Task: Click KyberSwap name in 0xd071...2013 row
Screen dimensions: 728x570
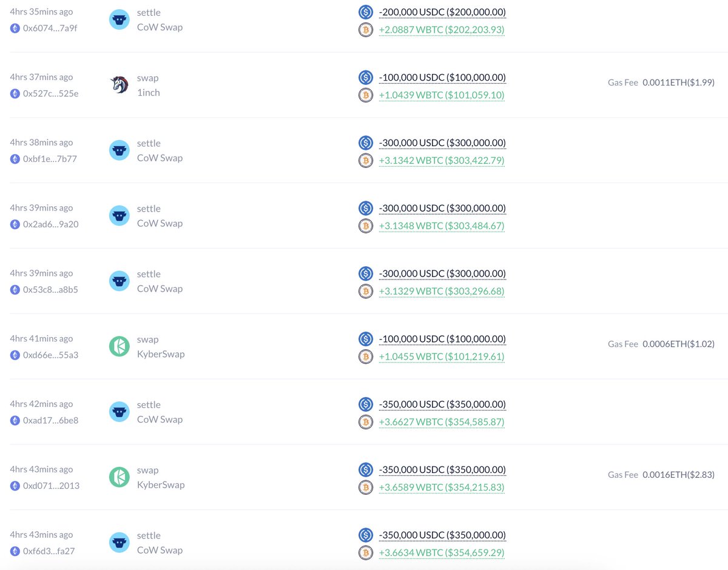Action: click(x=161, y=485)
